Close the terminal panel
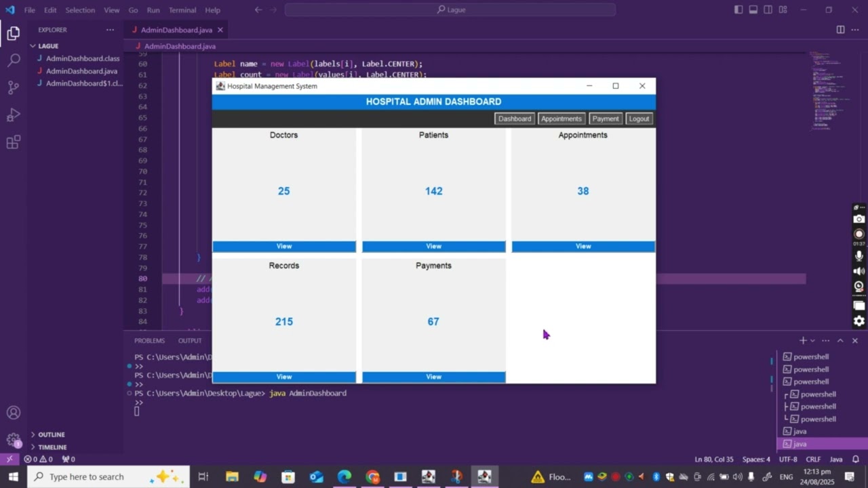 [x=854, y=340]
